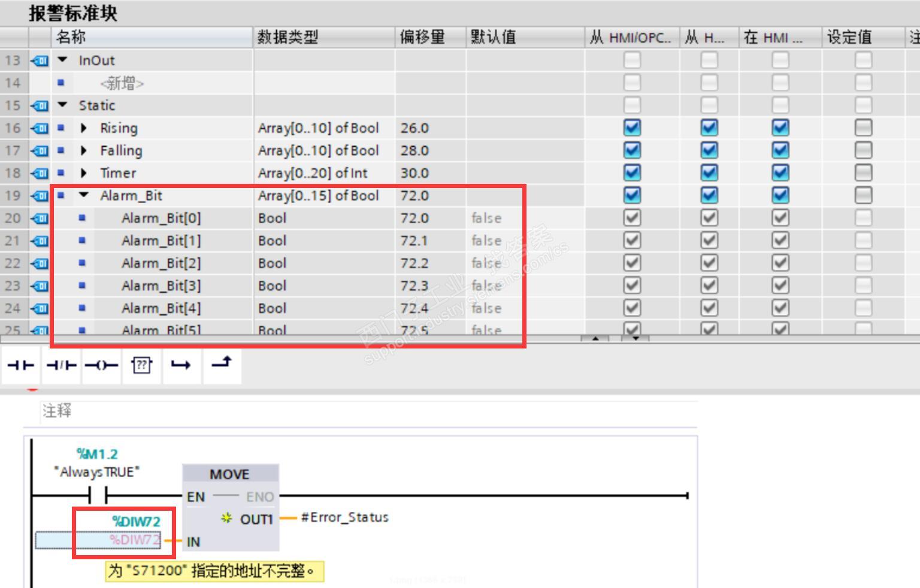Click the blue square marker beside Alarm_Bit[2]
This screenshot has width=920, height=588.
(82, 263)
